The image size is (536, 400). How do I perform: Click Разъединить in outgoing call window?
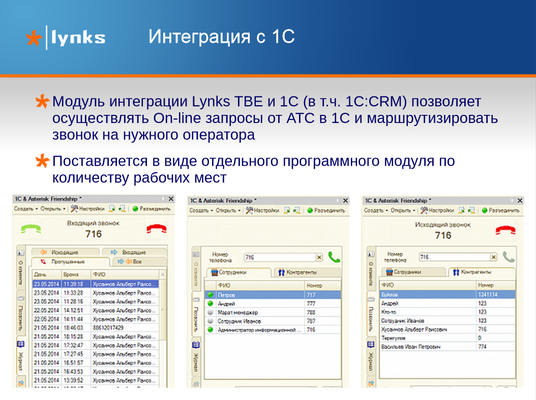pyautogui.click(x=500, y=210)
